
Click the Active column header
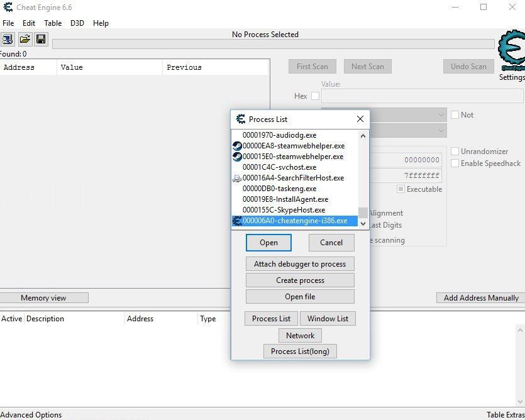[x=12, y=319]
